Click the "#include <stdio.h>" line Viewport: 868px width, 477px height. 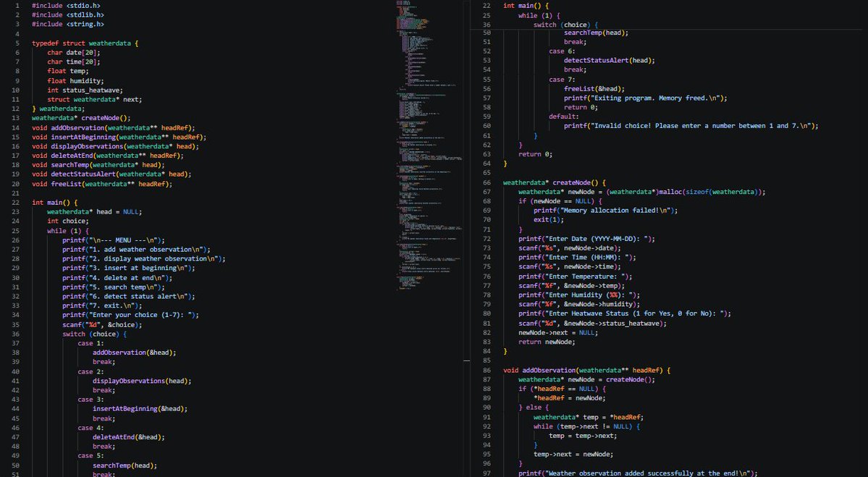pos(66,6)
